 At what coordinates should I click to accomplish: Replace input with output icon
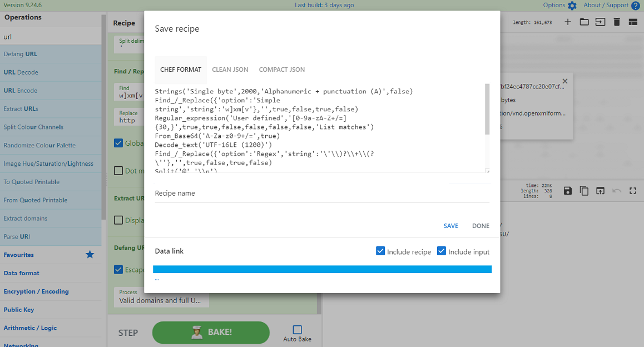600,191
